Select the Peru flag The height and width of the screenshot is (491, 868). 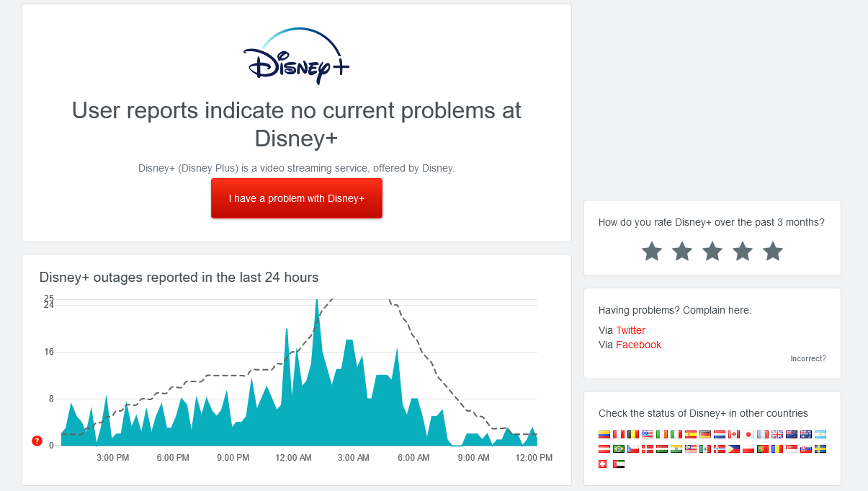[619, 434]
